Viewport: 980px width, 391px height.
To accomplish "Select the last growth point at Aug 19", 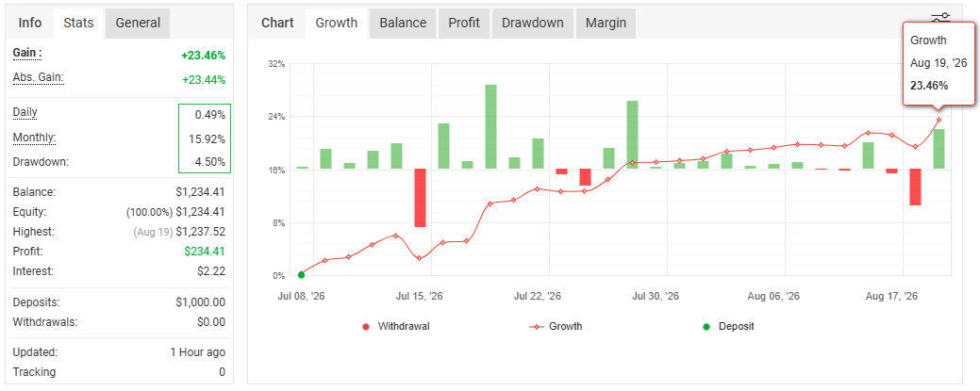I will tap(938, 120).
